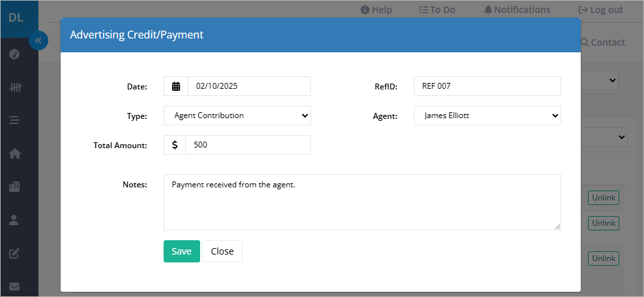Open Notifications in the top bar

(x=517, y=10)
